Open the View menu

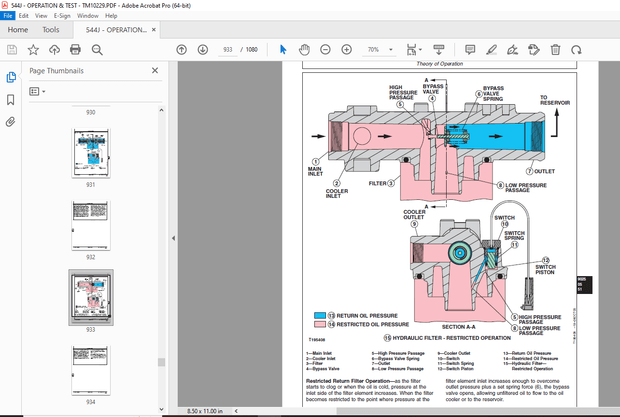coord(41,16)
